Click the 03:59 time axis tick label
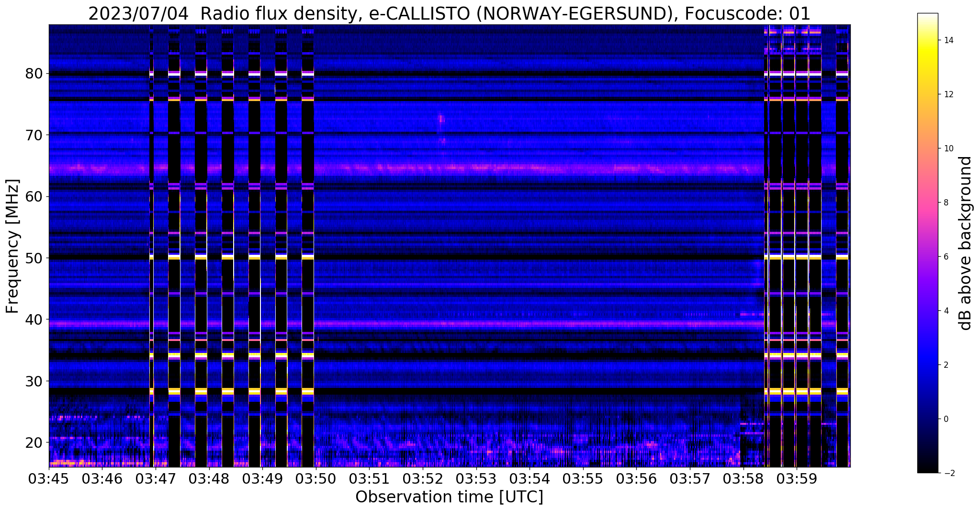The width and height of the screenshot is (980, 511). click(796, 478)
